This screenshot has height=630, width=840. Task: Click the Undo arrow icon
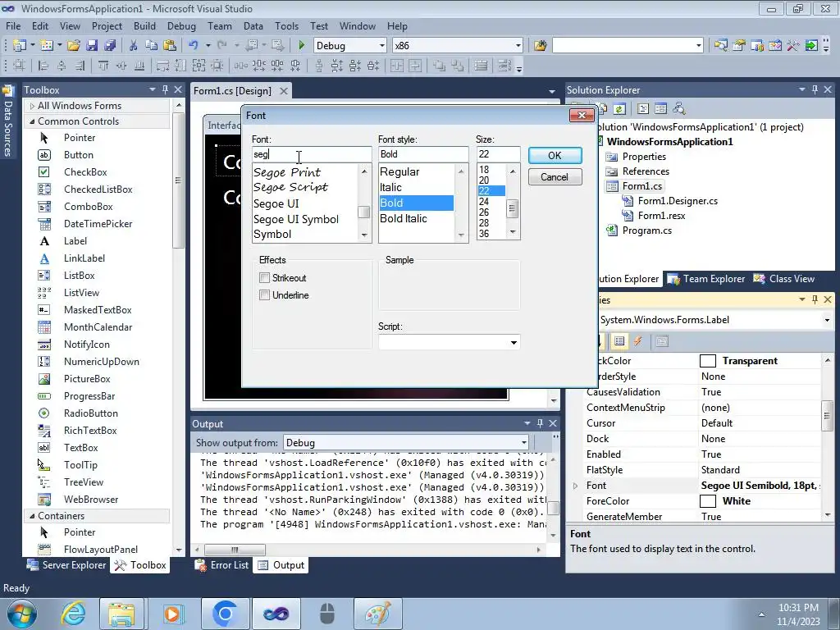194,46
